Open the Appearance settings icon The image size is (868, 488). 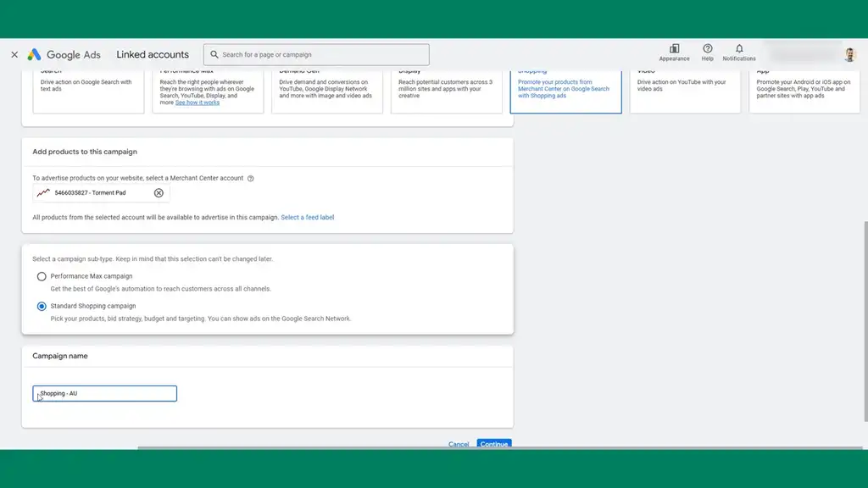pos(674,49)
